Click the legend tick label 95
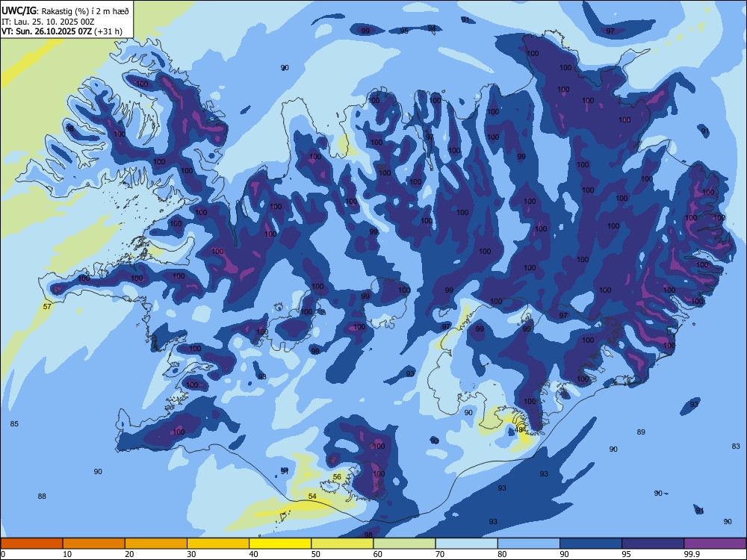The image size is (747, 560). tap(627, 554)
